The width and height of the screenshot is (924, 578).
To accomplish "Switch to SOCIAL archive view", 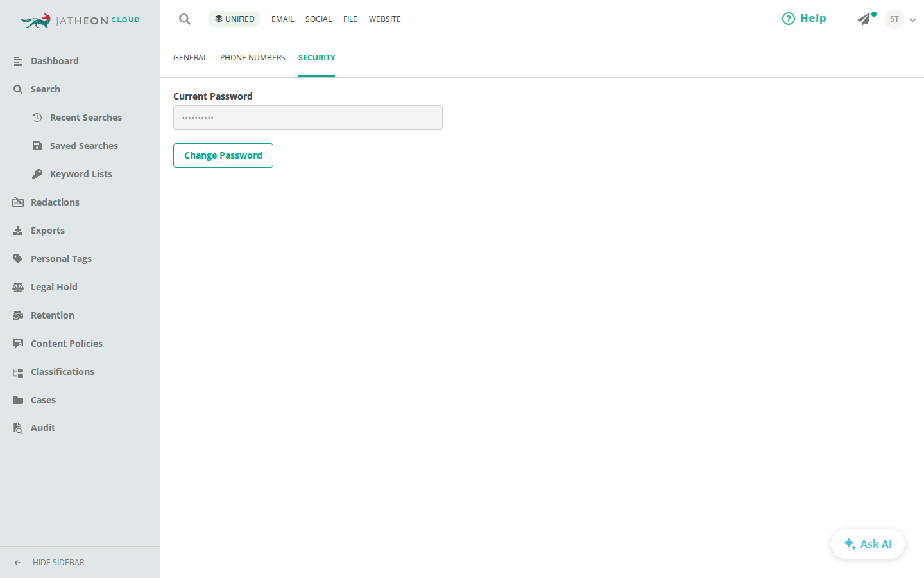I will [x=318, y=19].
